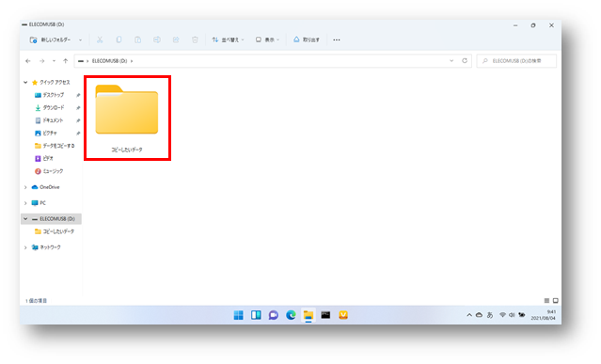Select PC in the sidebar
The width and height of the screenshot is (601, 364).
pos(39,203)
